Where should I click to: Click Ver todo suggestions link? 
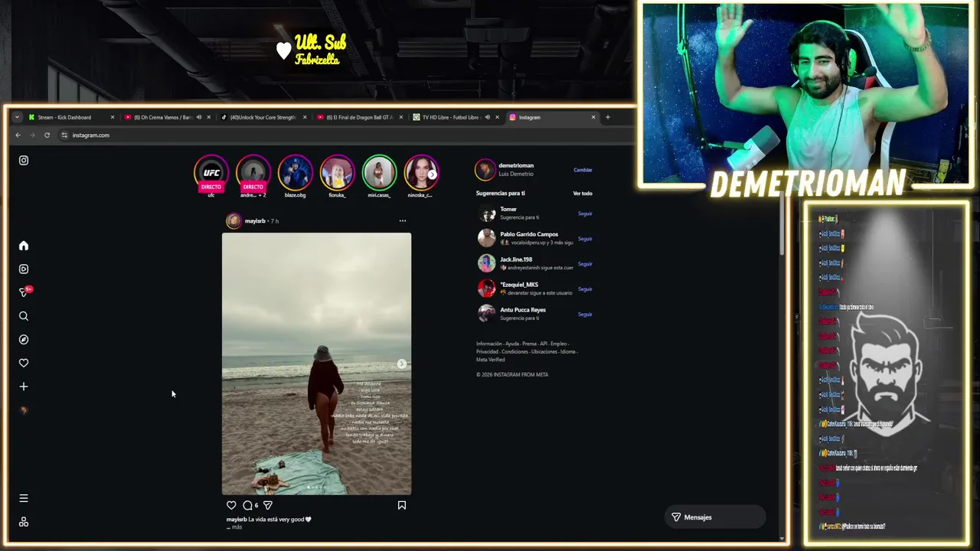(583, 194)
